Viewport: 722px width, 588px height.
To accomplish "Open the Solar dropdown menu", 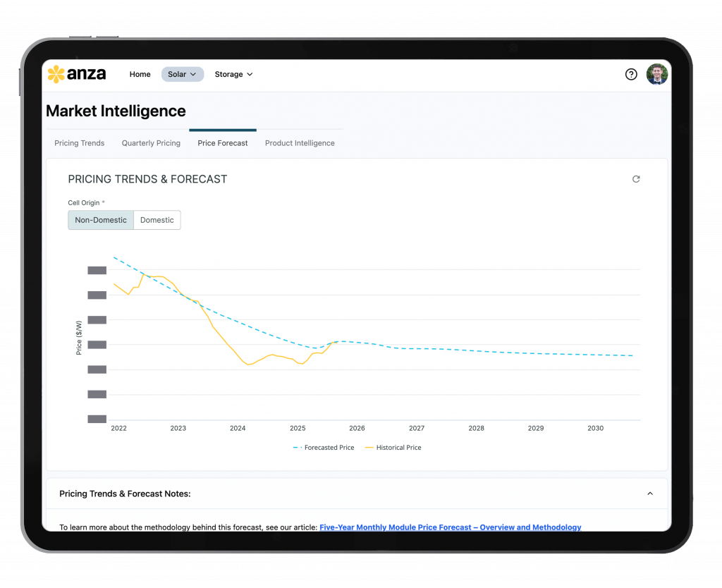I will point(182,74).
